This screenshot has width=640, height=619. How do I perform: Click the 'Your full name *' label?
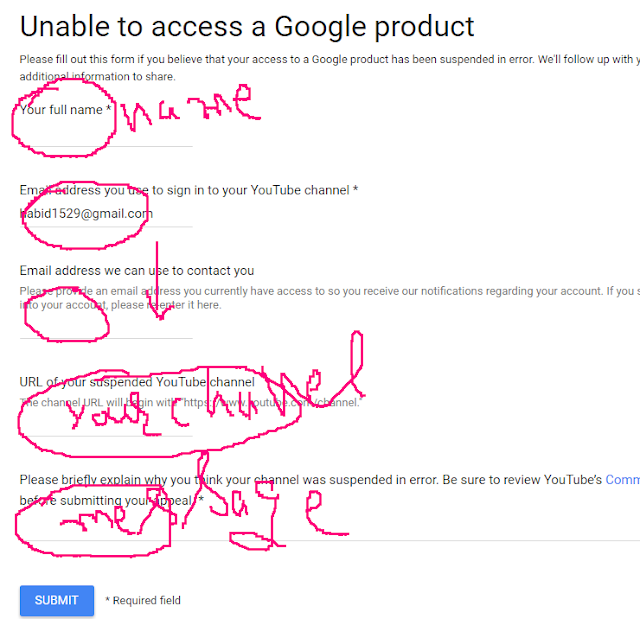coord(65,109)
